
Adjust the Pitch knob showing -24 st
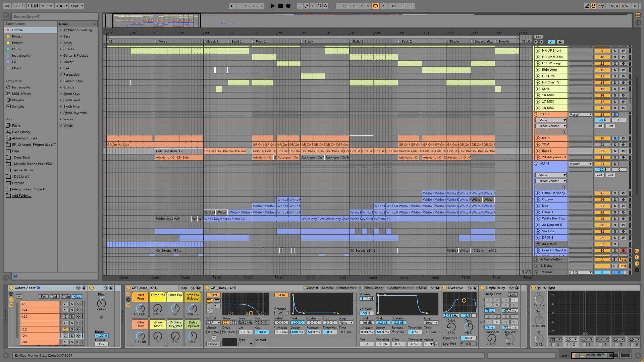tap(101, 303)
